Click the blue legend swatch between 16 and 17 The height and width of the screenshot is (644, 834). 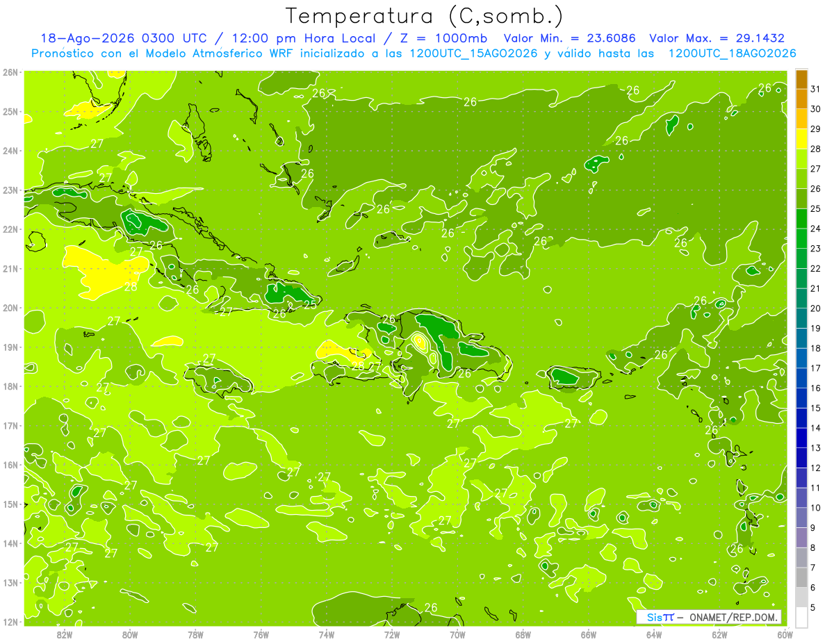[801, 378]
